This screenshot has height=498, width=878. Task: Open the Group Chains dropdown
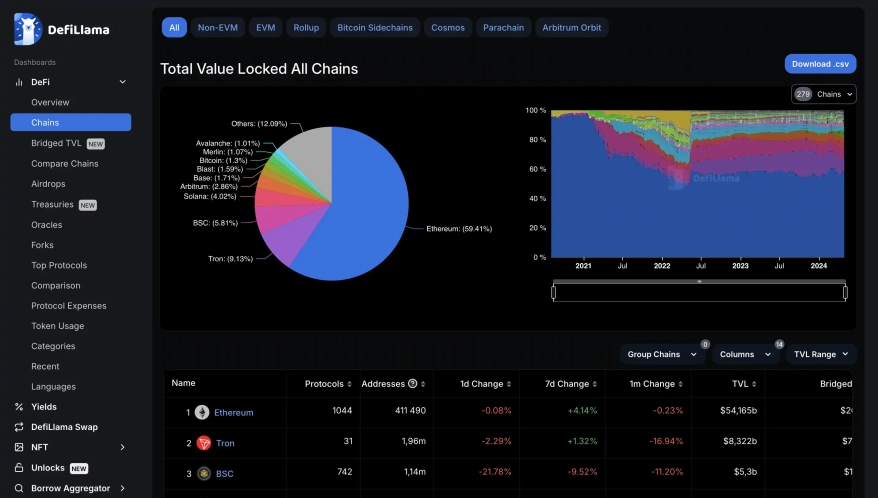(x=660, y=354)
